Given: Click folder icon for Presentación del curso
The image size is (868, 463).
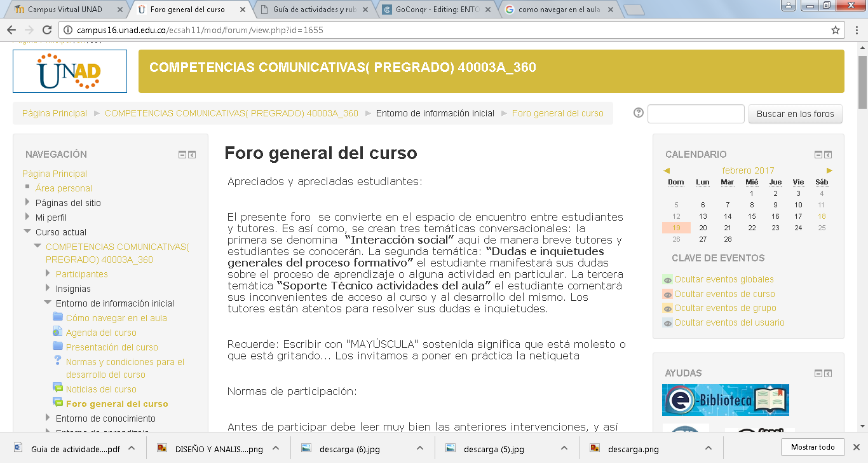Looking at the screenshot, I should (x=58, y=347).
